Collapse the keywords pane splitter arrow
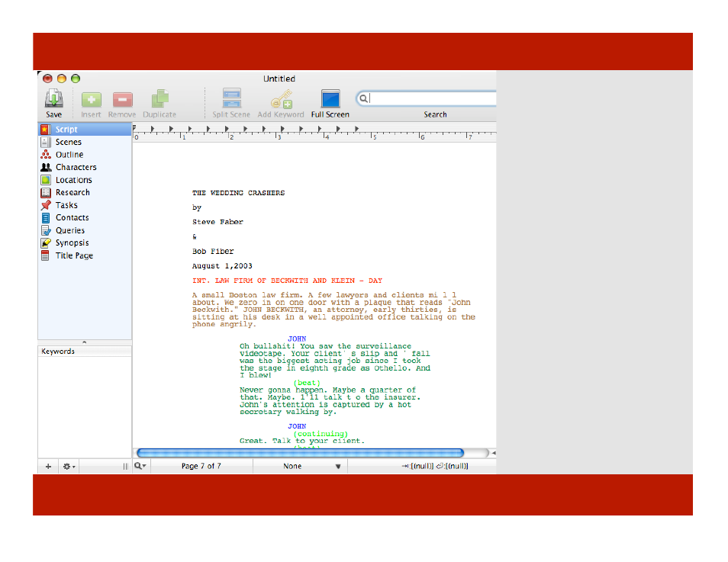 [x=85, y=342]
